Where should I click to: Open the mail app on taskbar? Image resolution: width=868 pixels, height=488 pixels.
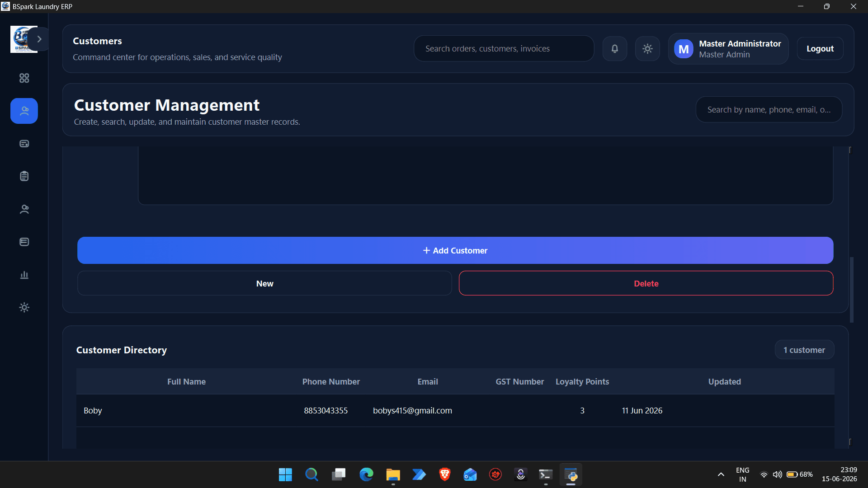click(x=470, y=474)
